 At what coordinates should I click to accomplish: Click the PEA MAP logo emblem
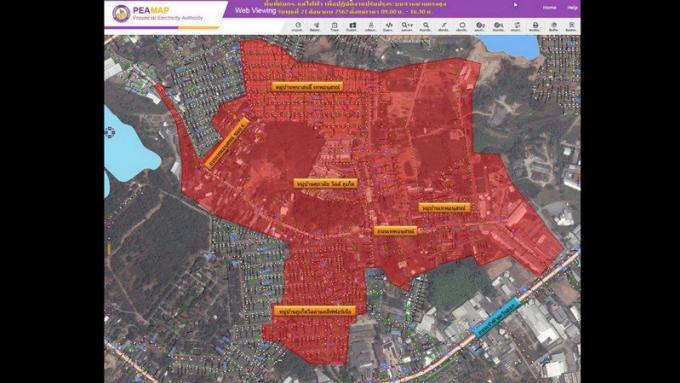click(x=121, y=13)
